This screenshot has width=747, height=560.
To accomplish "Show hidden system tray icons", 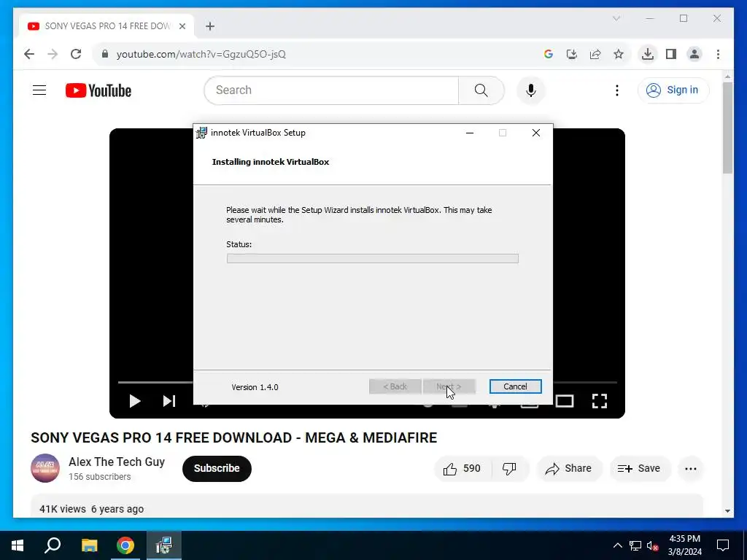I will (x=617, y=545).
